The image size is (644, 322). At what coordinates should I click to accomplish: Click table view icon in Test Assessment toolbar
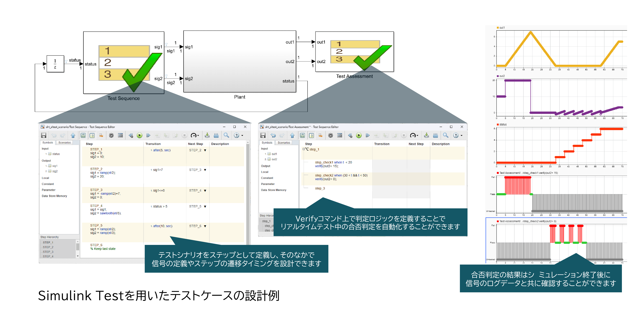click(x=340, y=135)
